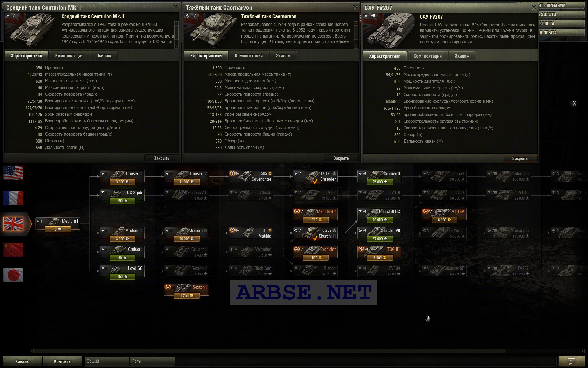Open the Medium I tank node
588x368 pixels.
click(58, 224)
